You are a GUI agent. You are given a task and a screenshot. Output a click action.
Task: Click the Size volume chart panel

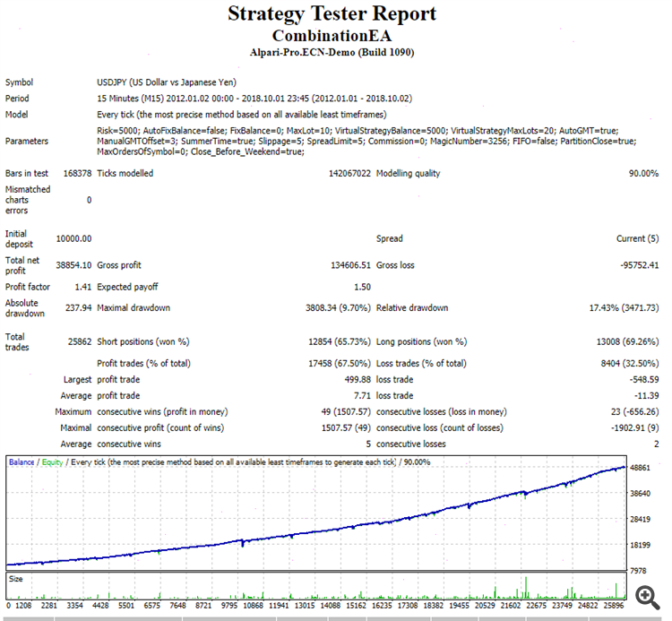(316, 586)
